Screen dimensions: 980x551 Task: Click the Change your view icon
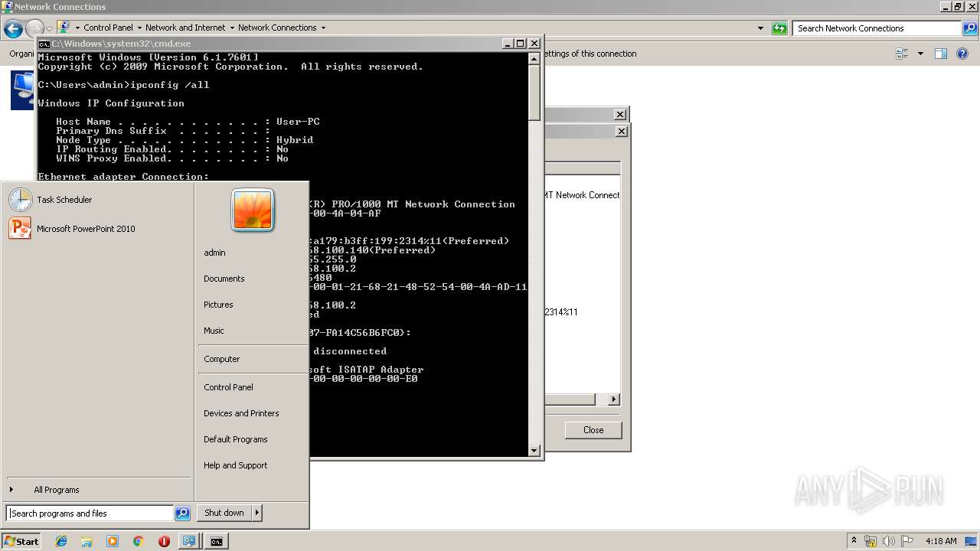pos(902,54)
